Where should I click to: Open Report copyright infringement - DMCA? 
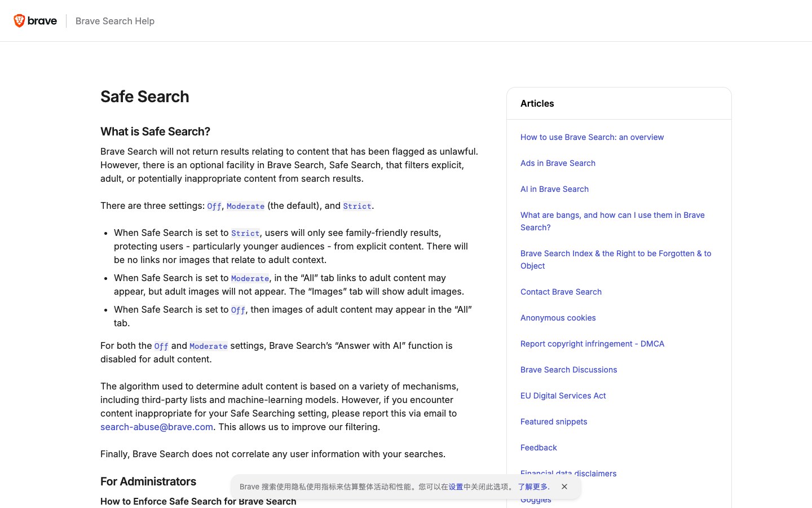(x=592, y=344)
